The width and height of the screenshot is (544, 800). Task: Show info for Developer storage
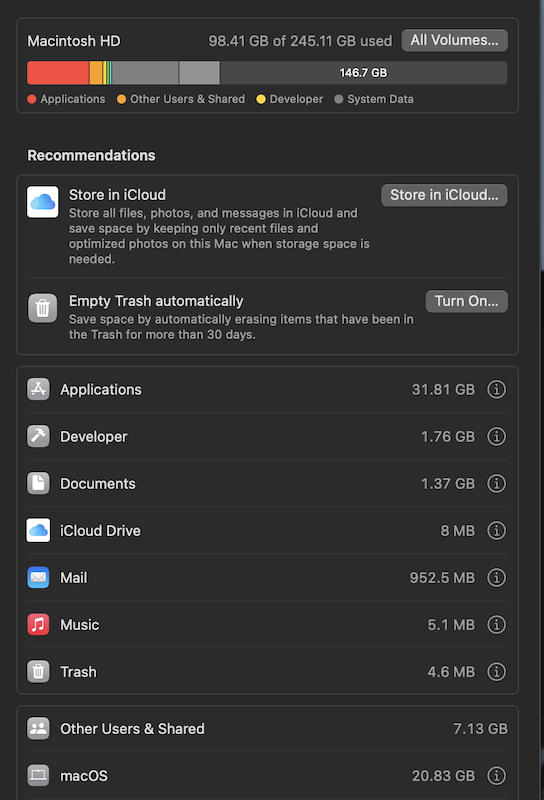tap(497, 436)
